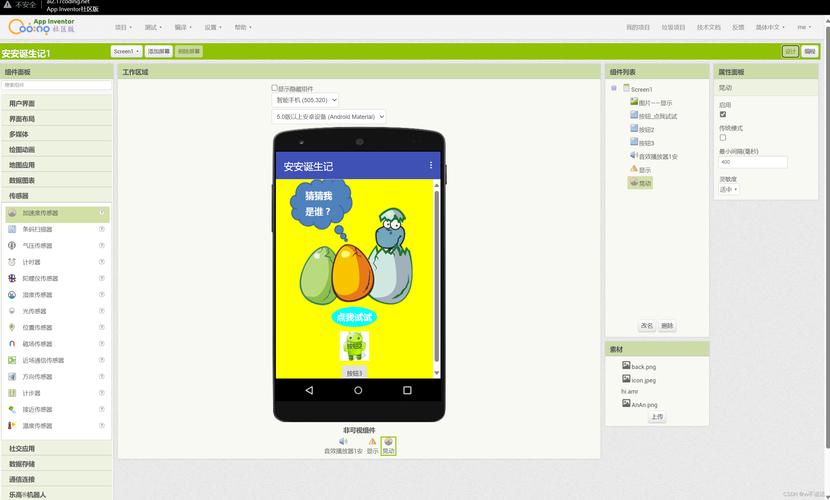Pick the thermometer temperature sensor icon
This screenshot has width=830, height=500.
tap(12, 425)
